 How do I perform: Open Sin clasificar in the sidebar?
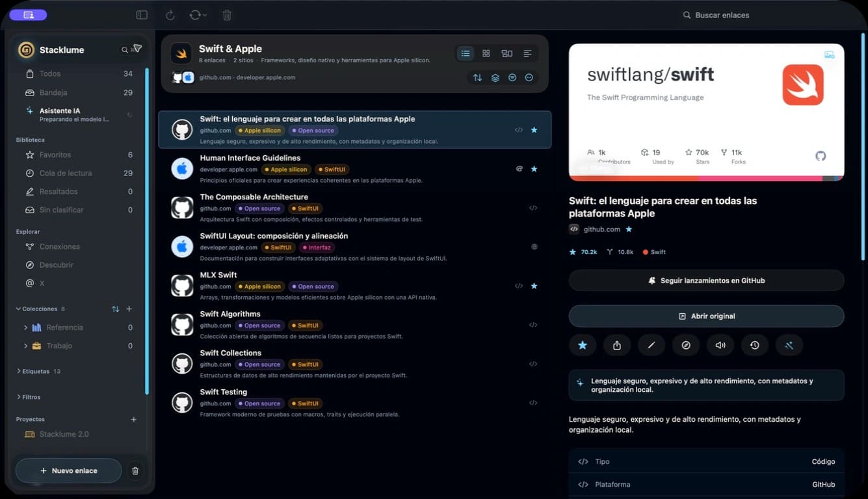pyautogui.click(x=79, y=210)
